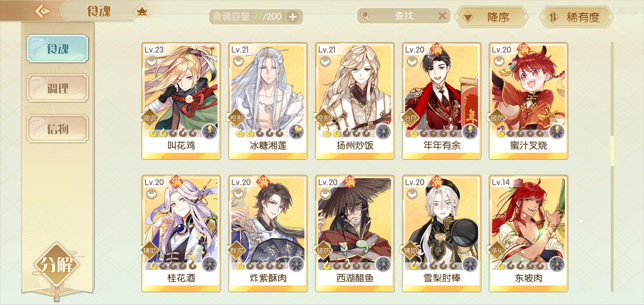
Task: Select the 食魂 side tab
Action: [58, 49]
